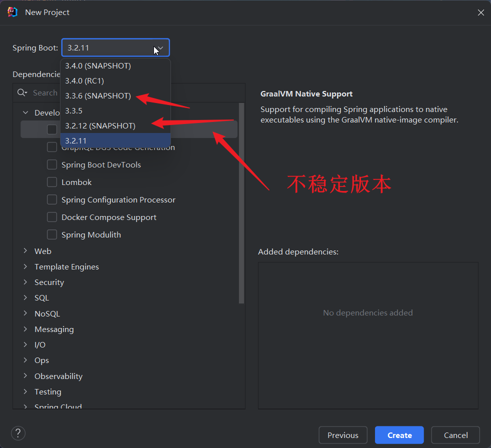Expand the Messaging category
Image resolution: width=491 pixels, height=448 pixels.
(x=25, y=328)
